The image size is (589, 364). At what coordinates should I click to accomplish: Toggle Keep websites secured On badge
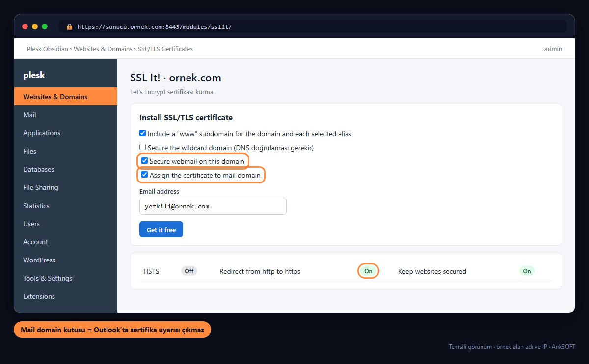(527, 271)
